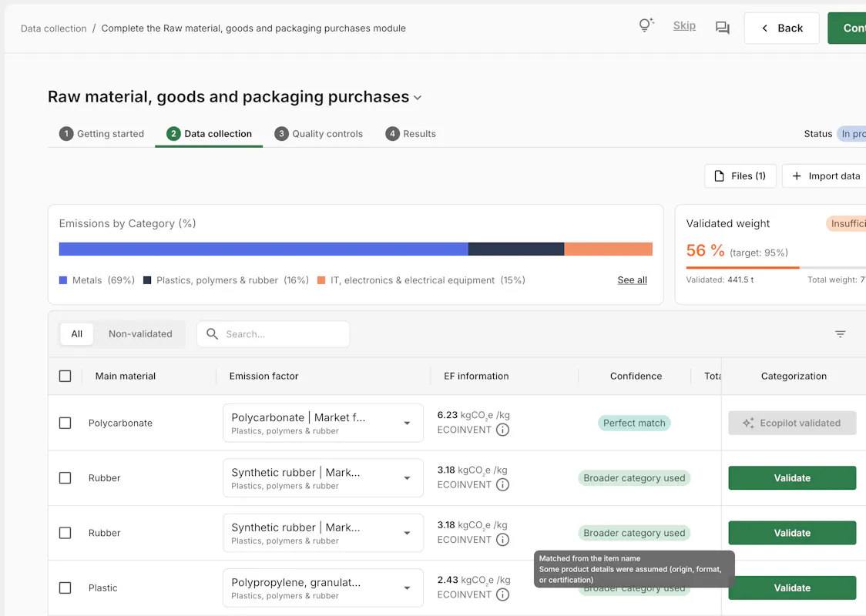Click the 2.43 kgCO2e/kg value
This screenshot has width=866, height=616.
473,580
